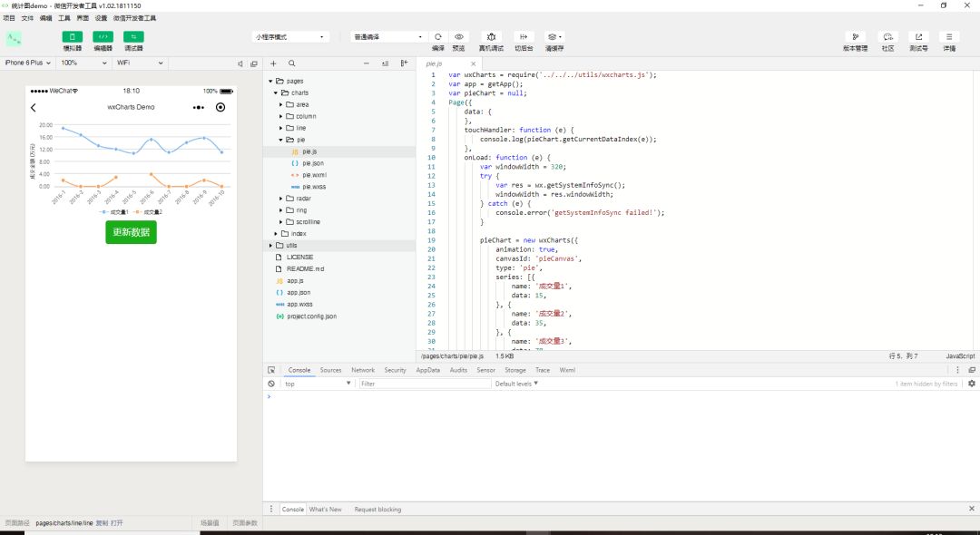Click the 清缓存 clear cache icon

coord(554,37)
